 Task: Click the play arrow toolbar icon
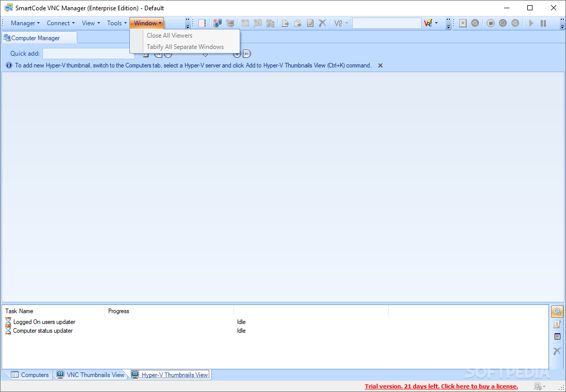[531, 23]
